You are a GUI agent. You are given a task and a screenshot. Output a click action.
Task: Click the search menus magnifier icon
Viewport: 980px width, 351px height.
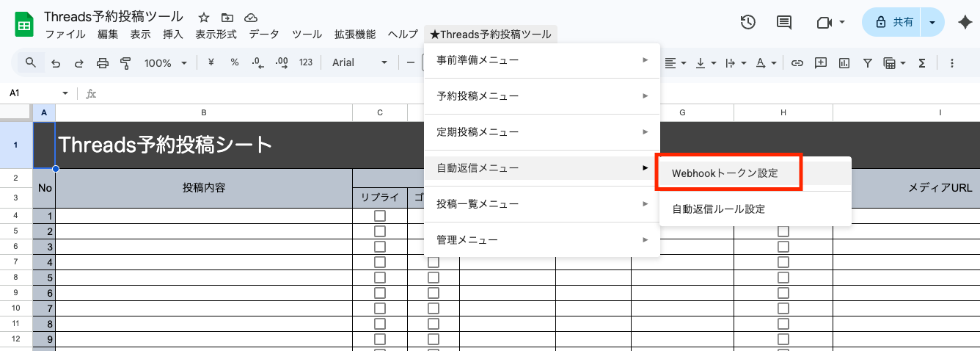(30, 62)
